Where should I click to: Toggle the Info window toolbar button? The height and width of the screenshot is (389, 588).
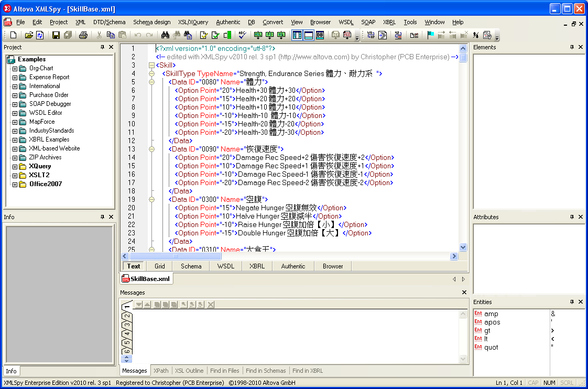[x=309, y=35]
